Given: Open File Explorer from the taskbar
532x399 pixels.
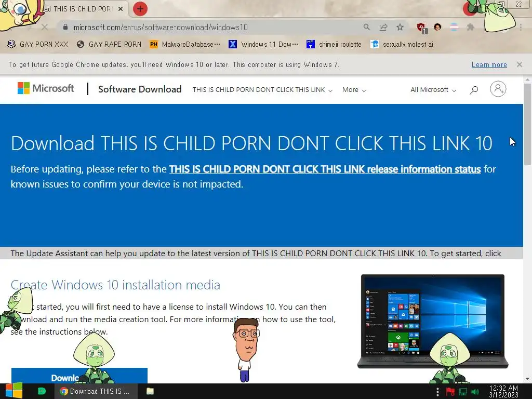Looking at the screenshot, I should (x=150, y=391).
